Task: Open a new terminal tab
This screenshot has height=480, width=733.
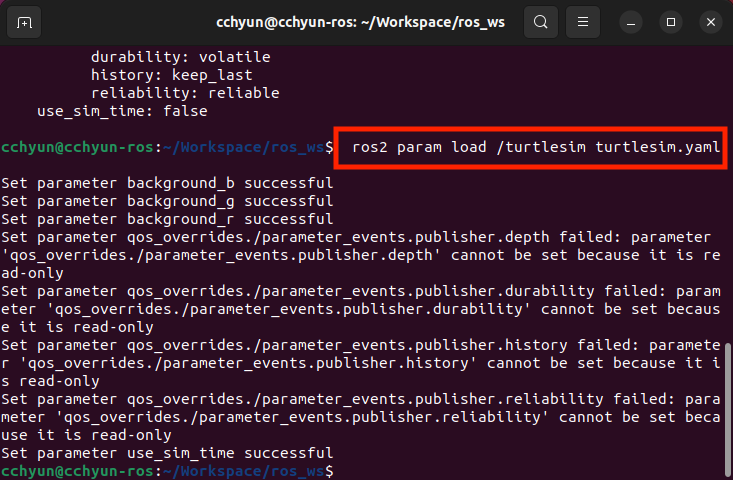Action: [24, 22]
